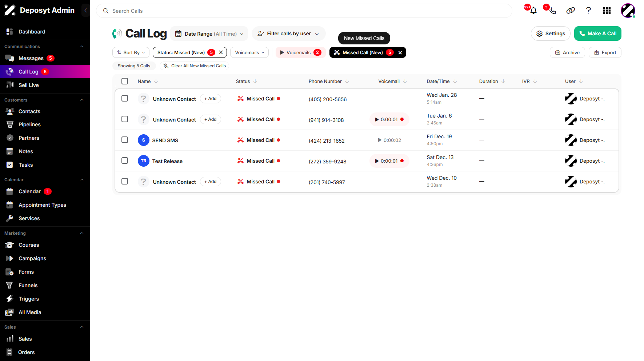This screenshot has height=361, width=644.
Task: Sort table by Date/Time arrow
Action: [455, 81]
